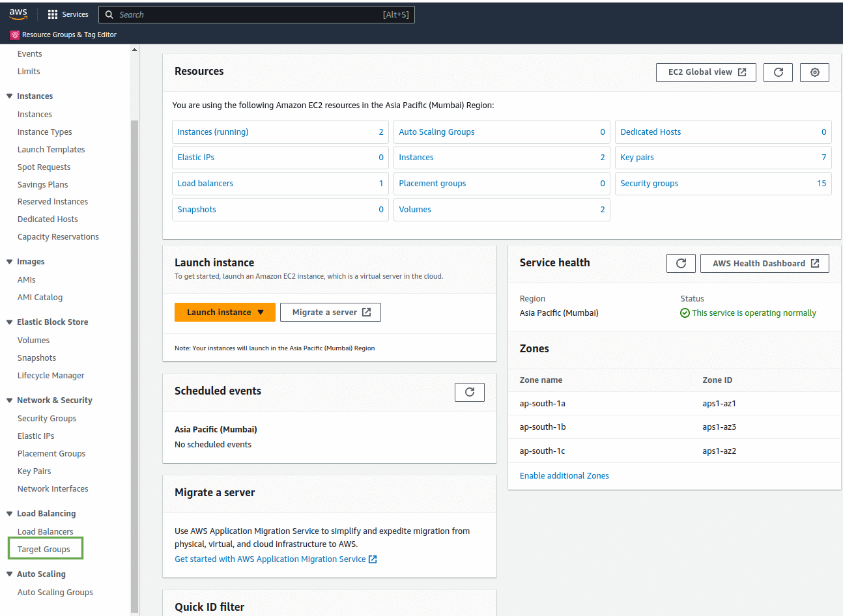Go to Instances in the sidebar

(x=35, y=114)
